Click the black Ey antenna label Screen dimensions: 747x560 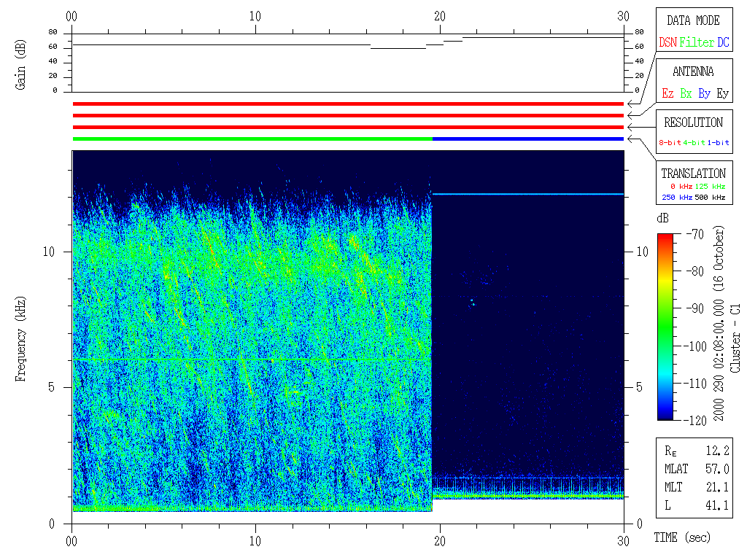coord(722,94)
